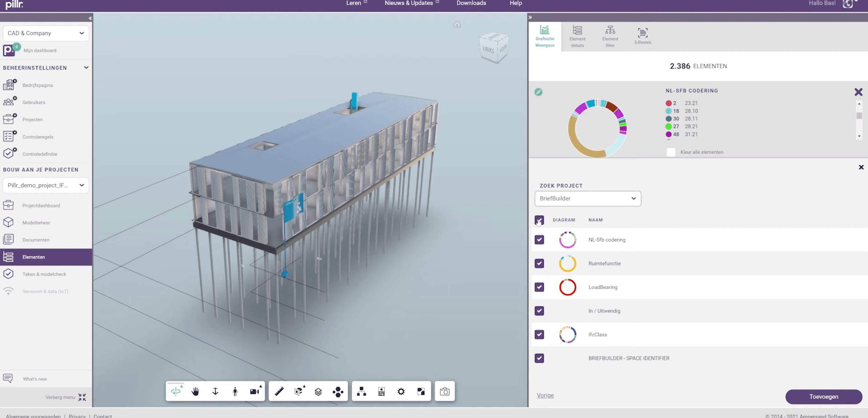The image size is (868, 418).
Task: Close the NL-SFB CODERING chart
Action: pyautogui.click(x=858, y=92)
